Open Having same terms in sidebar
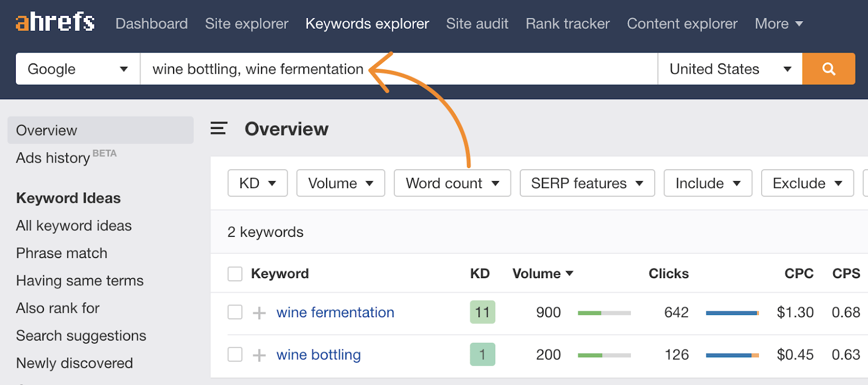This screenshot has height=385, width=868. point(80,281)
